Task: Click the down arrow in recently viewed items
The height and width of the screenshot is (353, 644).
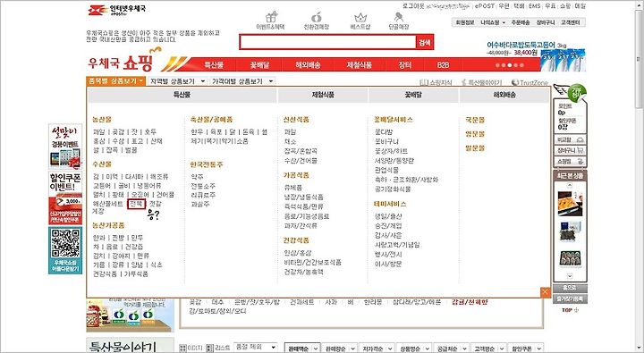Action: pyautogui.click(x=570, y=276)
